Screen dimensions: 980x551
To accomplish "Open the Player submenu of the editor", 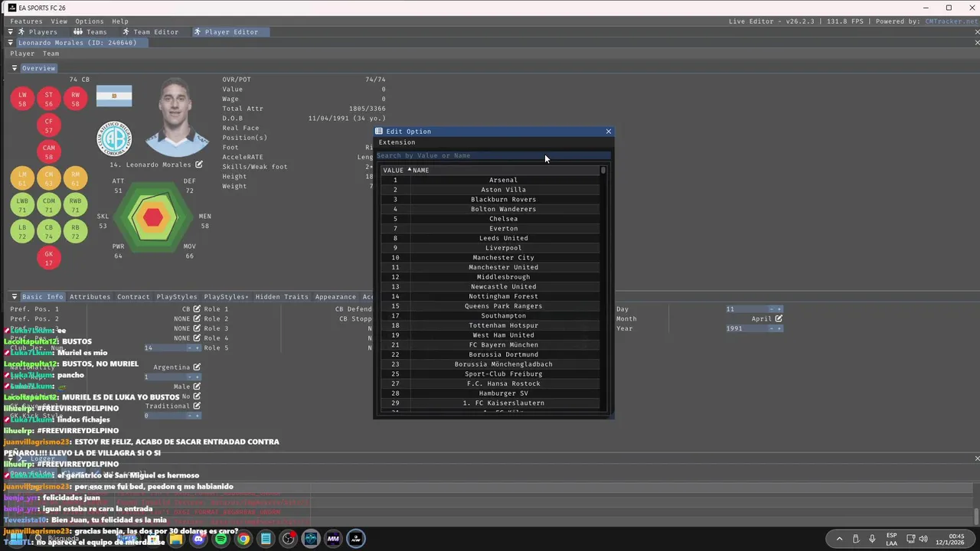I will 22,54.
